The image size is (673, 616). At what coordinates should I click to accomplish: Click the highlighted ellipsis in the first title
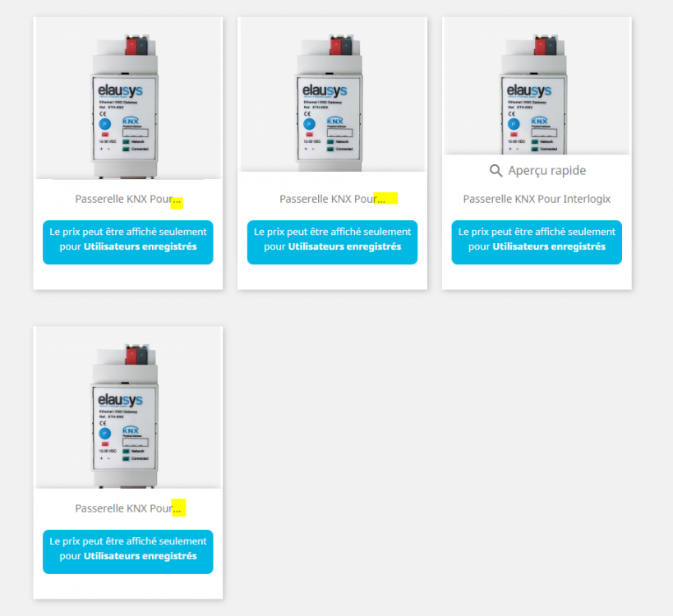(177, 202)
